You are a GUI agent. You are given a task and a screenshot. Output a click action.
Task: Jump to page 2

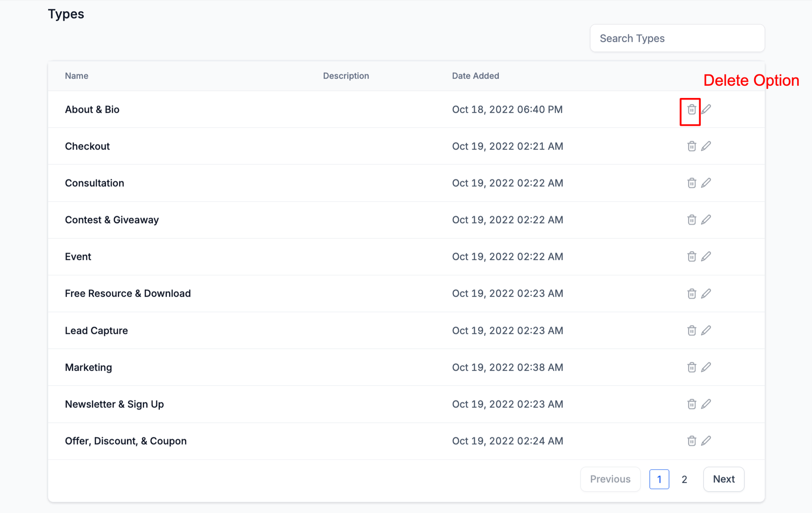(x=684, y=480)
